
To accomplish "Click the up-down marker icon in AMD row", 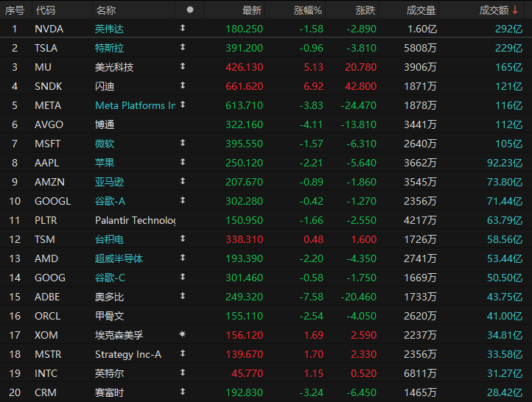I will [x=183, y=258].
